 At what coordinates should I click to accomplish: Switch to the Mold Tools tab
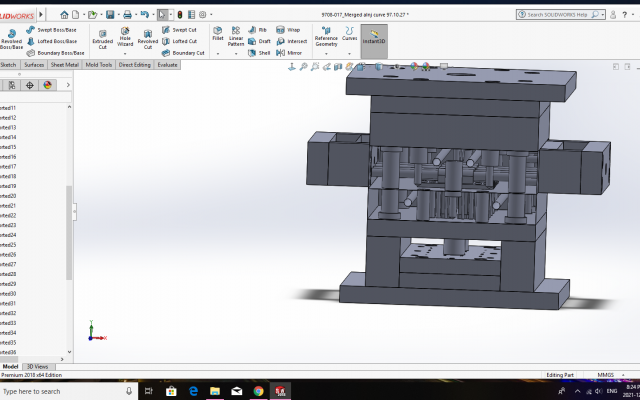tap(99, 65)
